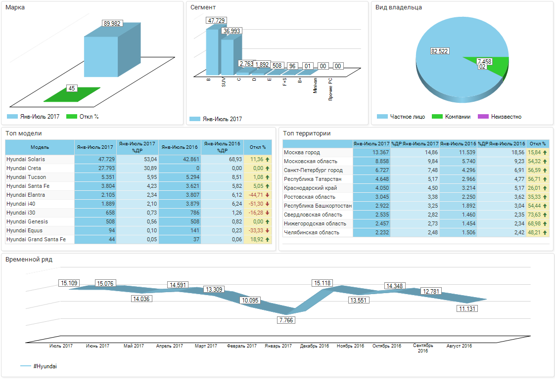Click the green arrow in Челябинская область row
The height and width of the screenshot is (392, 555).
coord(545,233)
